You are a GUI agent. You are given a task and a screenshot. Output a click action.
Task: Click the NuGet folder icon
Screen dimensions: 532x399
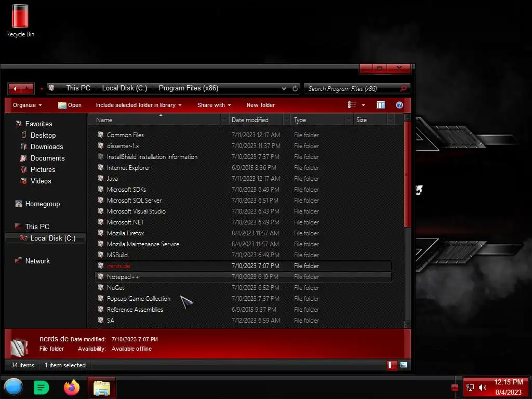[x=101, y=287]
